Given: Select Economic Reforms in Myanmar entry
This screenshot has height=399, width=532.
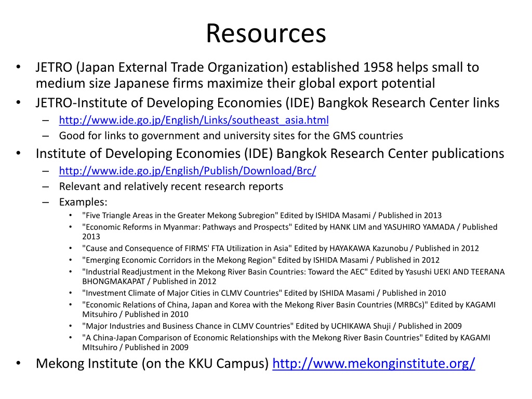Looking at the screenshot, I should [289, 232].
